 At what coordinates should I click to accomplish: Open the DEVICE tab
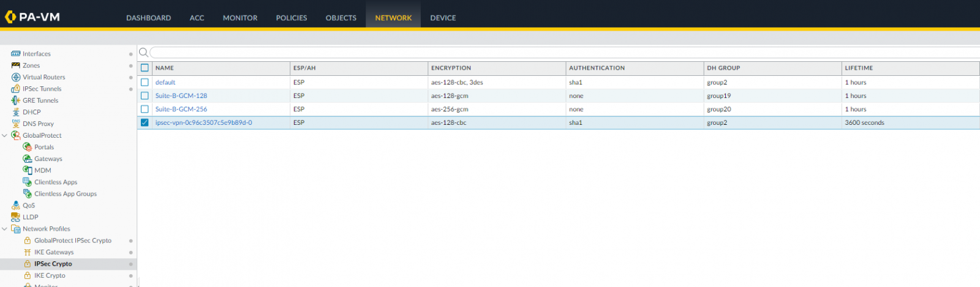tap(443, 18)
